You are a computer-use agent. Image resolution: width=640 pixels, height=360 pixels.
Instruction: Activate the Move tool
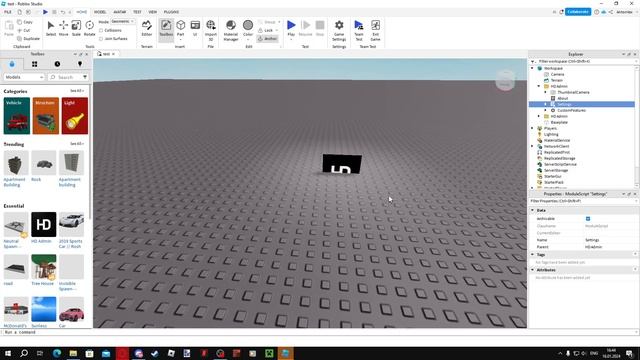click(x=63, y=28)
